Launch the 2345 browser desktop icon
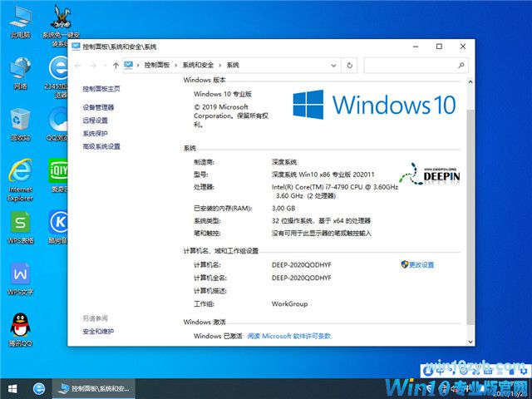 pyautogui.click(x=58, y=76)
